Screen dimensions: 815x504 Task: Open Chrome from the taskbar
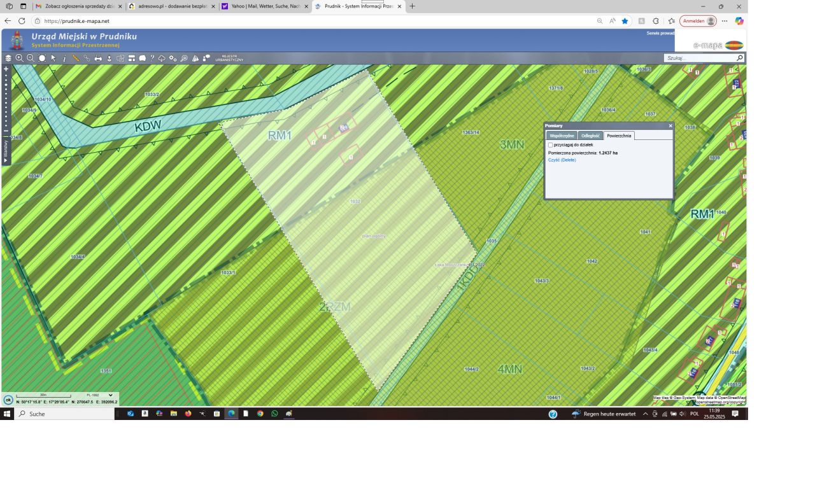coord(260,414)
